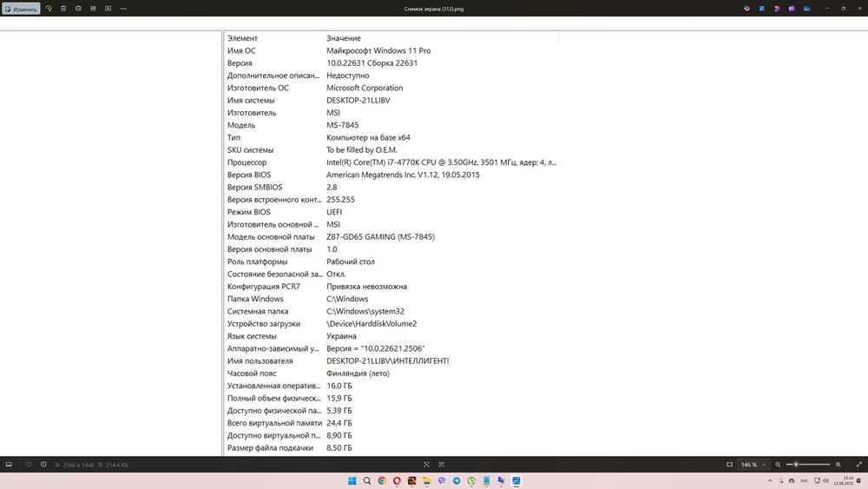Show file info with the info icon
The height and width of the screenshot is (489, 868).
coord(43,465)
